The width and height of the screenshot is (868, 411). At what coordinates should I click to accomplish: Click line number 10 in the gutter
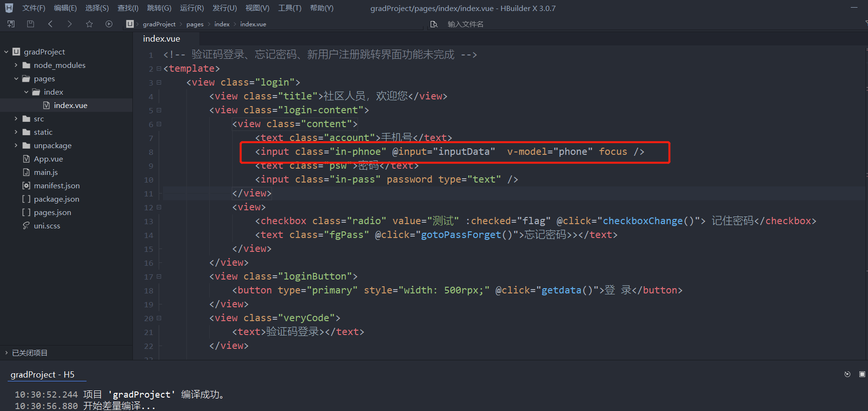click(x=149, y=180)
